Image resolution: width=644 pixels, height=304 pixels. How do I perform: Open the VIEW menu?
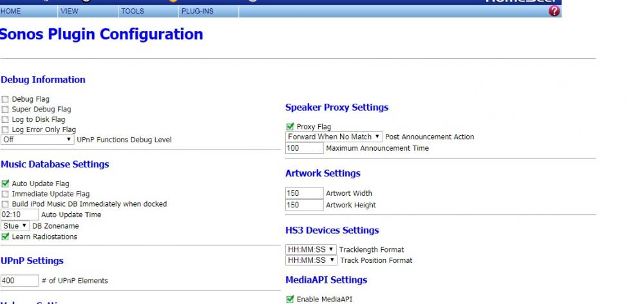point(68,11)
